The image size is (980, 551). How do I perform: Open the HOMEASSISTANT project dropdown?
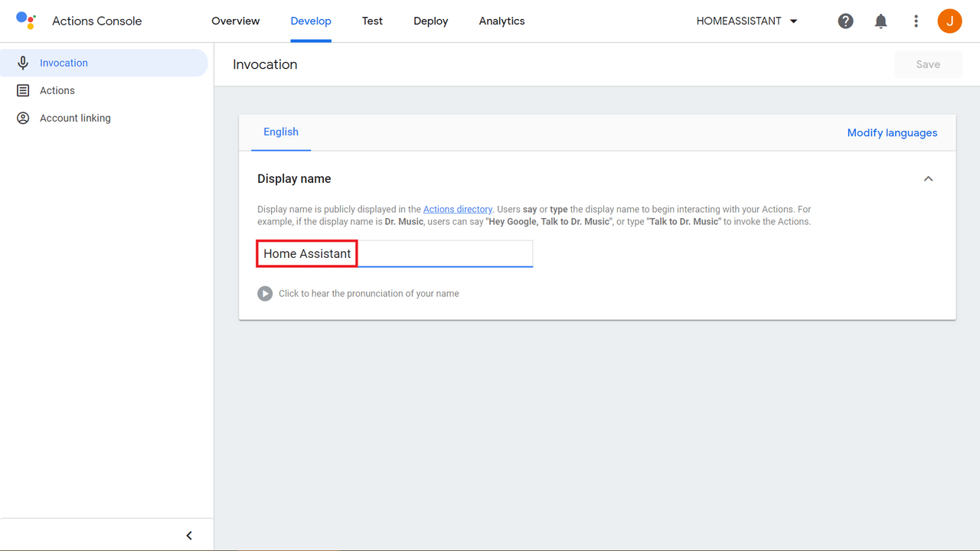(x=747, y=21)
